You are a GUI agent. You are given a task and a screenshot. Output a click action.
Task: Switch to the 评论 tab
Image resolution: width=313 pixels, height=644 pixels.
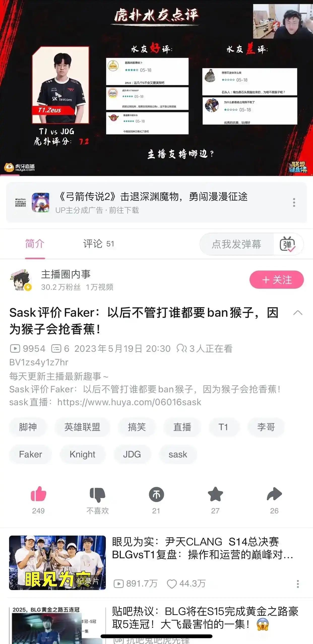[x=99, y=244]
